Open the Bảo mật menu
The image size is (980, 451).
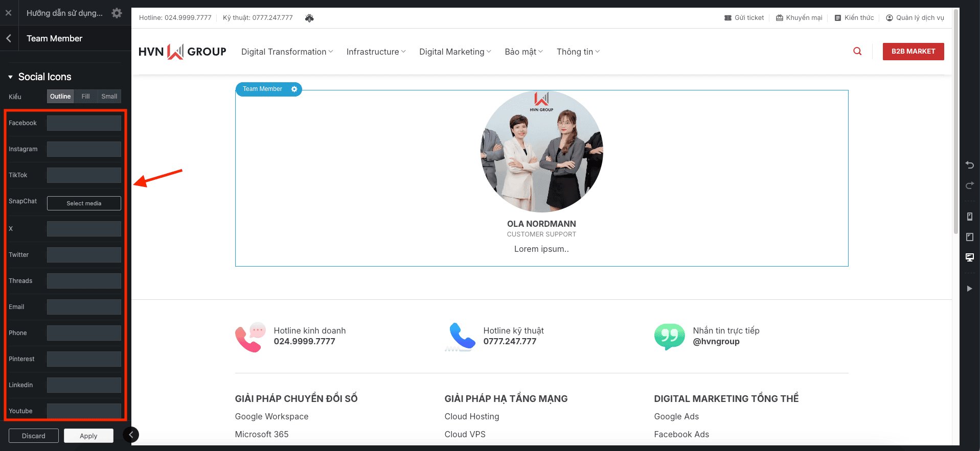pos(523,52)
